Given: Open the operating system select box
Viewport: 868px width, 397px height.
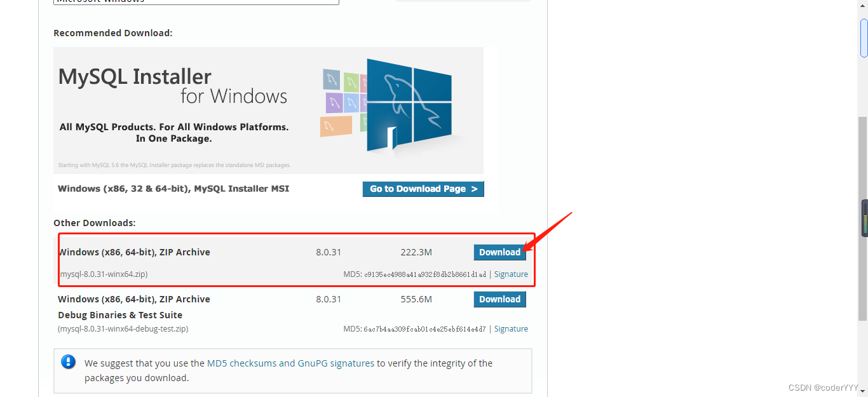Looking at the screenshot, I should coord(196,2).
